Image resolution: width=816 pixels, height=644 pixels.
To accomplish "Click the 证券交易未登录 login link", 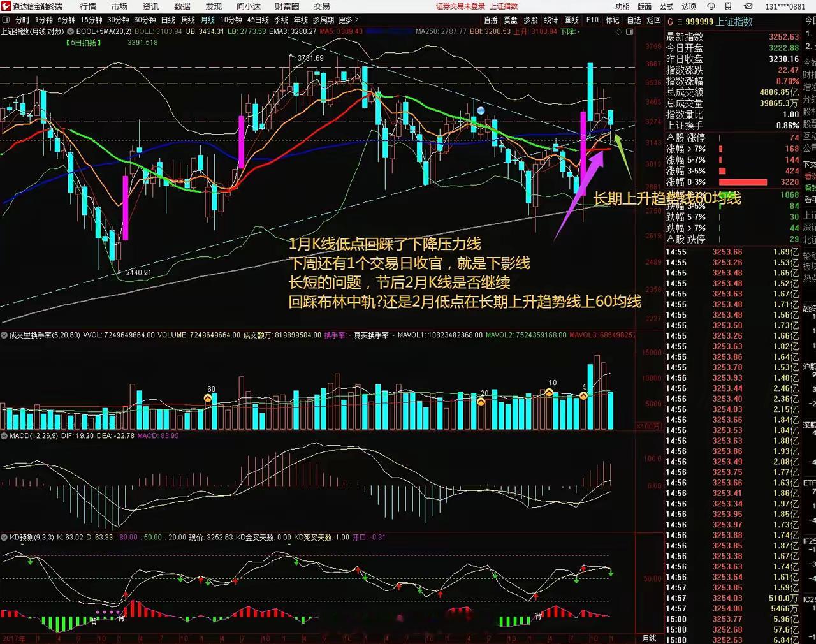I will pos(460,6).
